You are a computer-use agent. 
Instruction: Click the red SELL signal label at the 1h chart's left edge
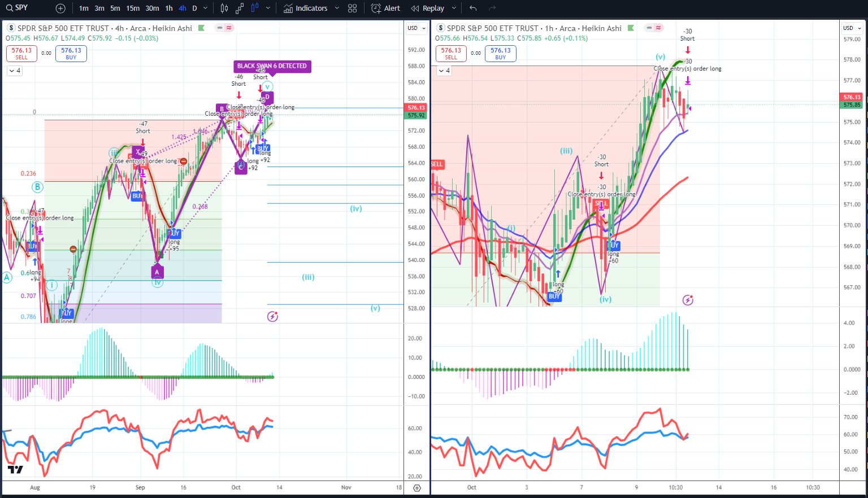437,164
